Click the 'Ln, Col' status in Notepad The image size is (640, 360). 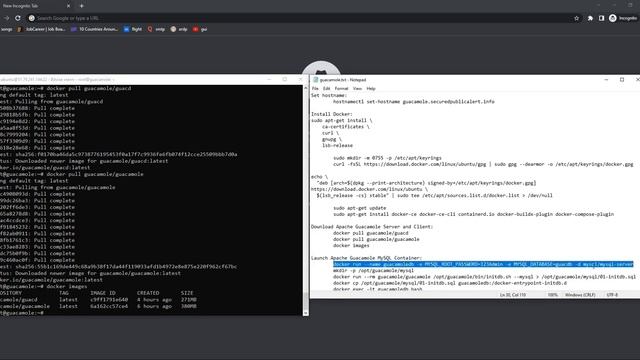pos(513,295)
